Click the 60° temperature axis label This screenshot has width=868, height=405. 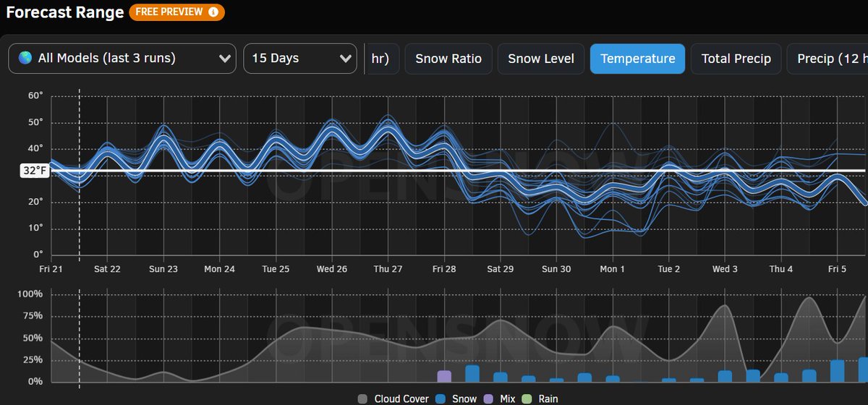35,95
